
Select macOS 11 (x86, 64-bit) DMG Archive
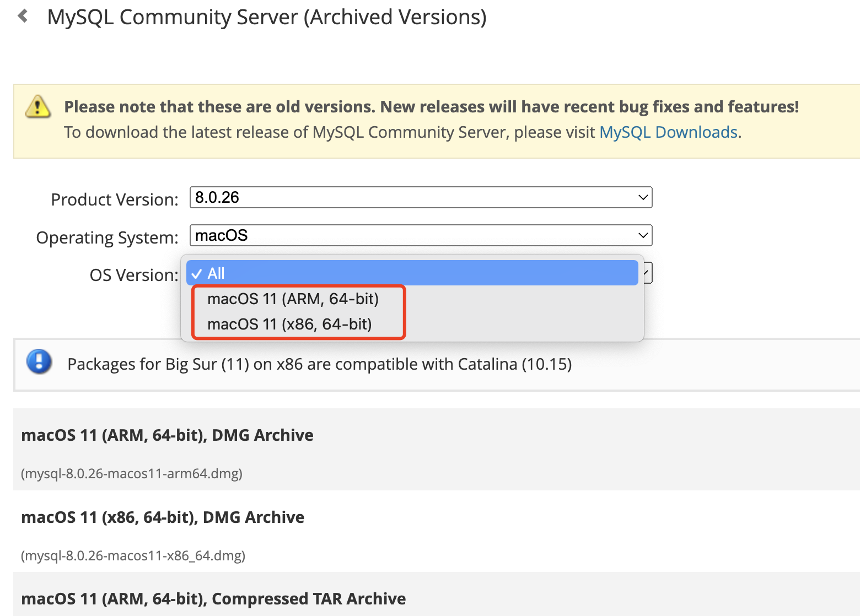point(162,517)
